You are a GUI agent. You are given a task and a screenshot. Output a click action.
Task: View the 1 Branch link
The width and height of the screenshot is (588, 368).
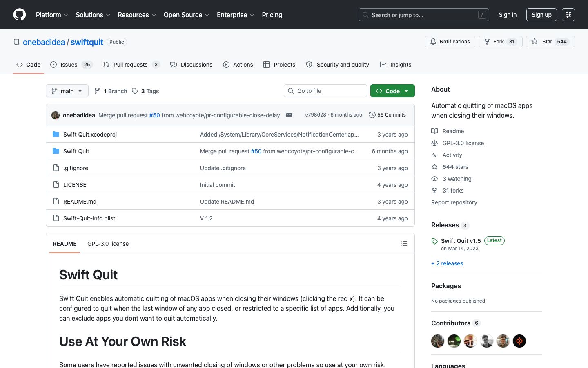pos(111,91)
